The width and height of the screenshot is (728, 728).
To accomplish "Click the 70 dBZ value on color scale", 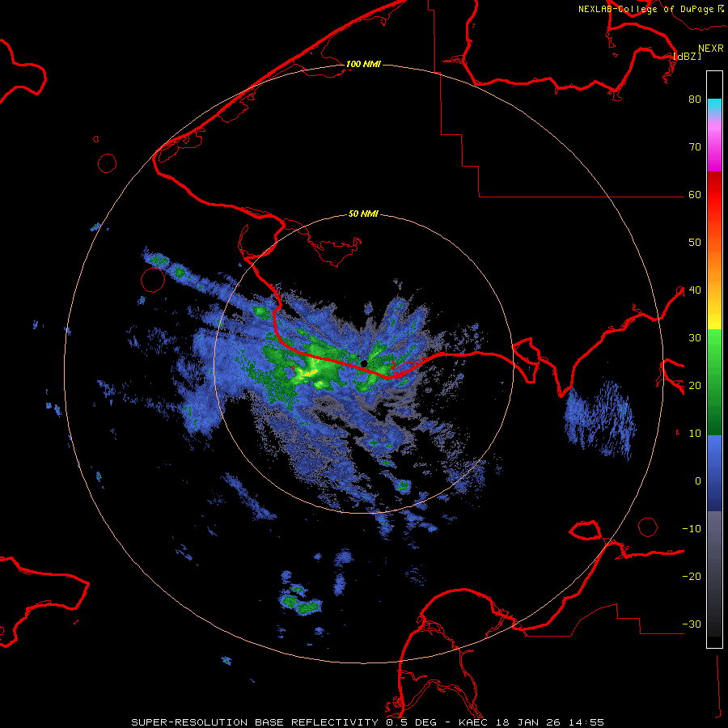I will [x=695, y=146].
